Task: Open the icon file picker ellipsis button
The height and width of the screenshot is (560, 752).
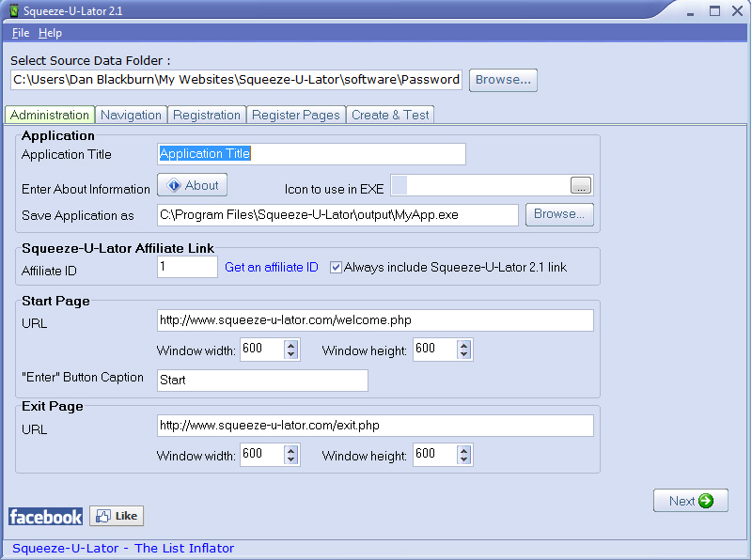Action: [x=581, y=185]
